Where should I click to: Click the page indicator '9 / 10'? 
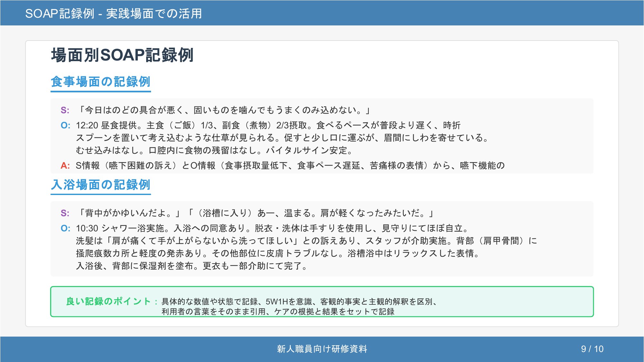(x=592, y=349)
